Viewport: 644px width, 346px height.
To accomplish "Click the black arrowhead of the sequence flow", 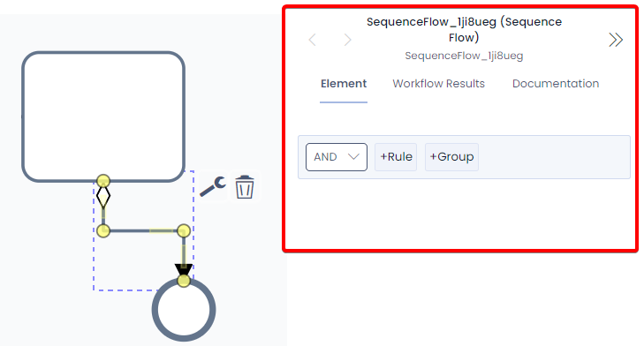I will coord(184,269).
